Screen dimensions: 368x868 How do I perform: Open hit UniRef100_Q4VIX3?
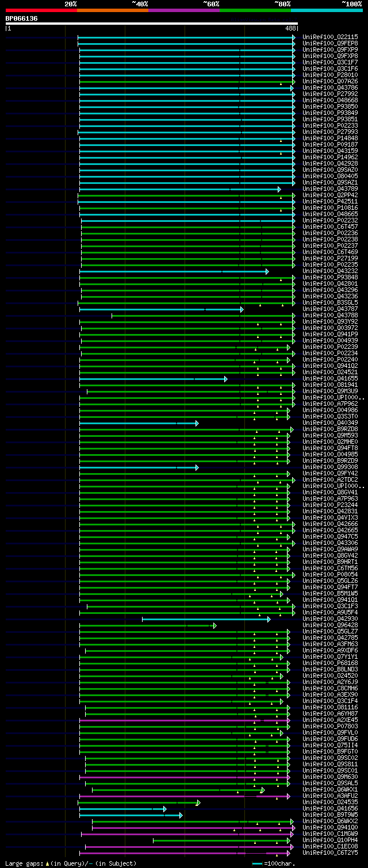330,518
